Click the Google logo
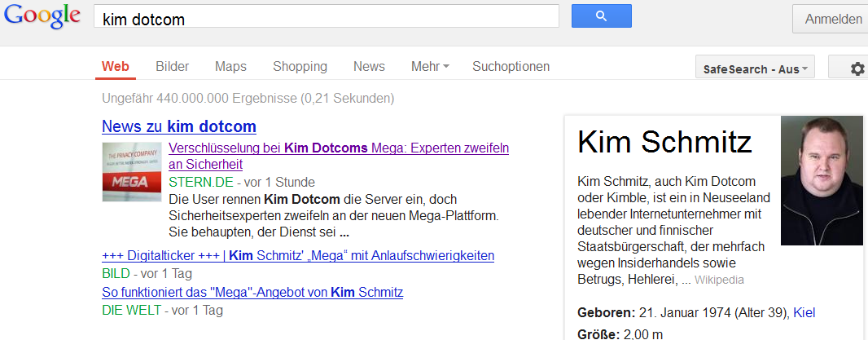868x340 pixels. pyautogui.click(x=42, y=15)
